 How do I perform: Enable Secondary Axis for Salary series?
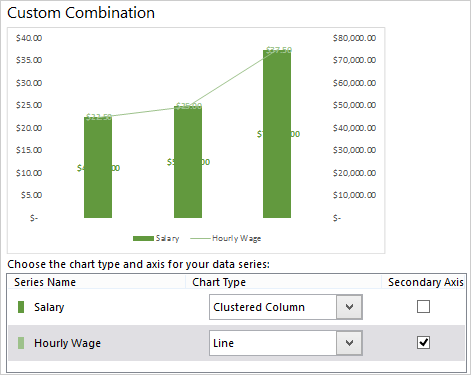pos(423,307)
